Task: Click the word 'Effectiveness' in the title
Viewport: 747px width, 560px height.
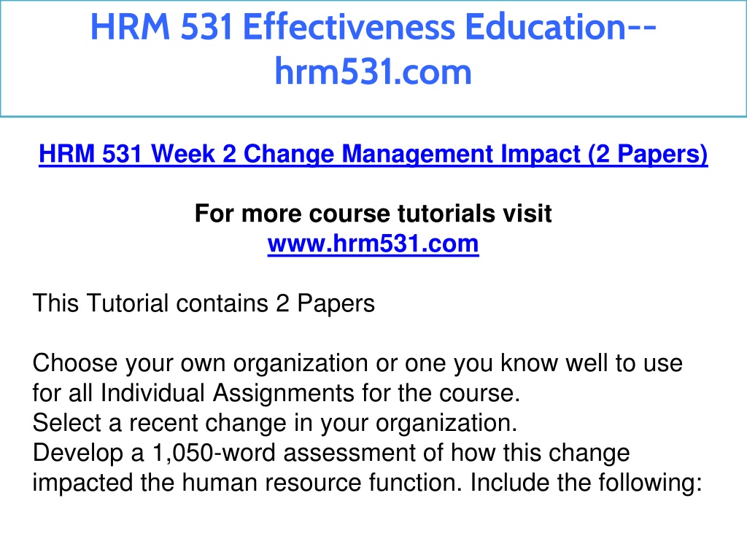Action: tap(349, 27)
